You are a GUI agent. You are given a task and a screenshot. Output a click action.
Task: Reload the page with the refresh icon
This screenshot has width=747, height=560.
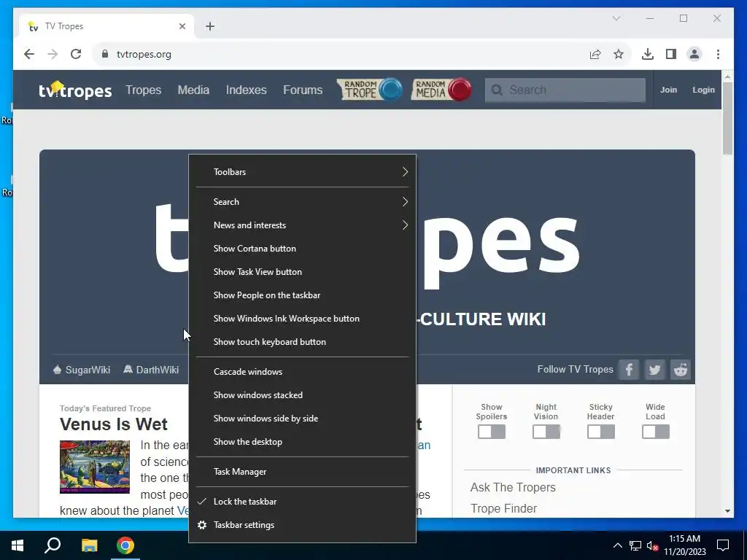[76, 54]
